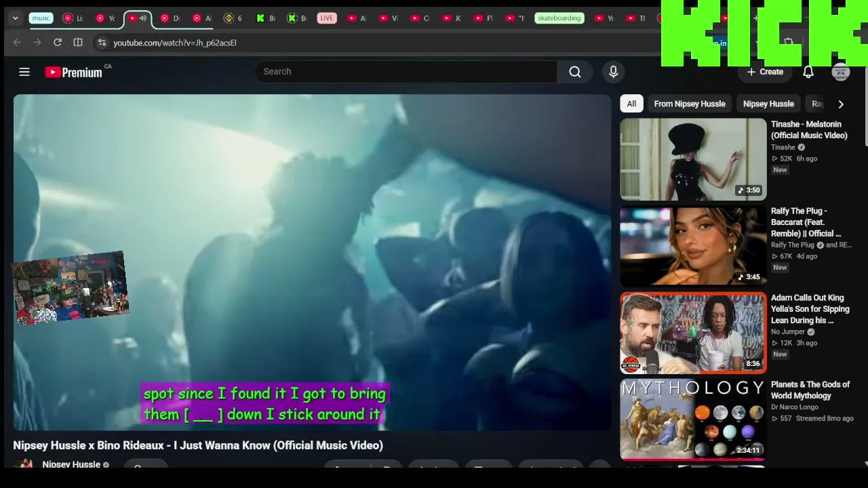
Task: Filter by "From Nipsey Hussle" chip
Action: pyautogui.click(x=690, y=104)
